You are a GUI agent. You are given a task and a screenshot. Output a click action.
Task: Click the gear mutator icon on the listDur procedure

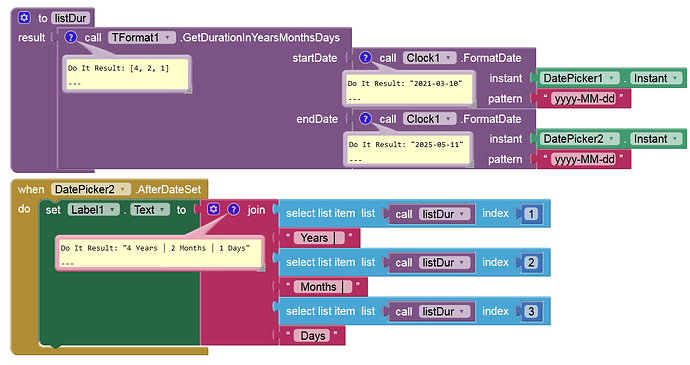pos(24,18)
